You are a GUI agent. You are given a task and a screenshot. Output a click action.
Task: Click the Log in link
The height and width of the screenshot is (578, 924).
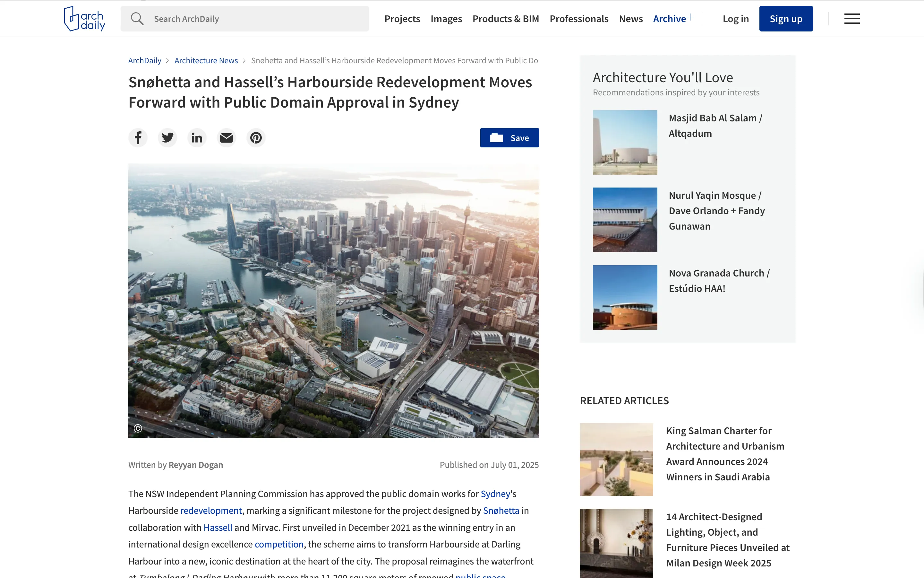pos(735,19)
